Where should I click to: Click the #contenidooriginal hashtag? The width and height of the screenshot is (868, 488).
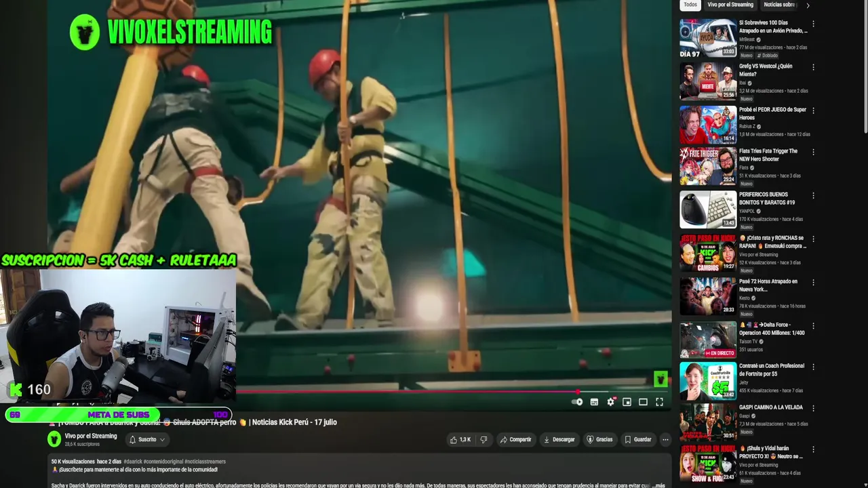point(163,462)
